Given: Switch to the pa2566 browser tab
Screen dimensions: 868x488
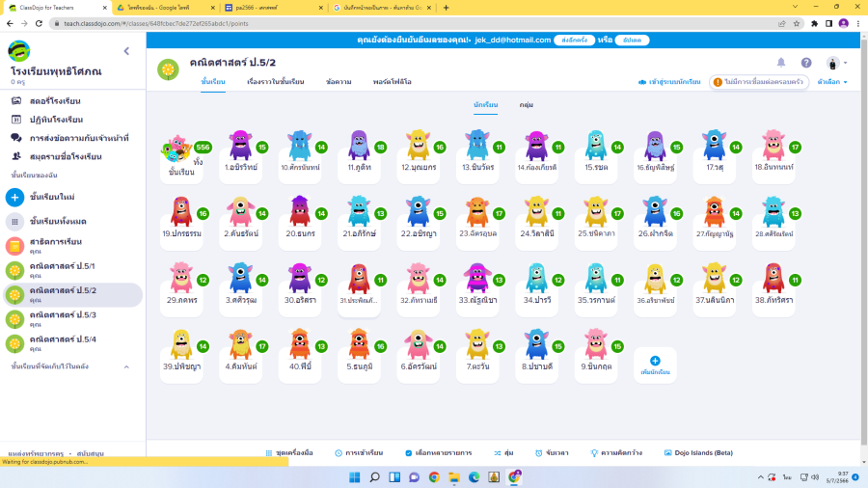Looking at the screenshot, I should [x=273, y=8].
